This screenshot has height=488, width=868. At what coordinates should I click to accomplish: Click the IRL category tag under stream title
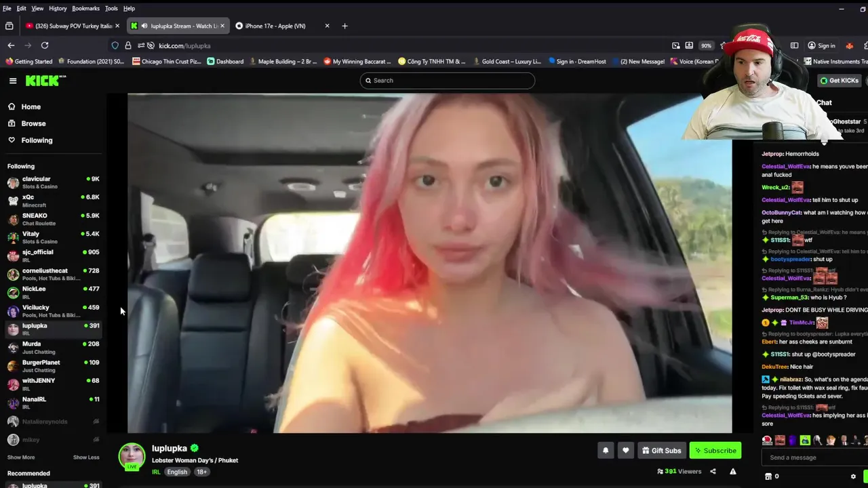pyautogui.click(x=156, y=472)
